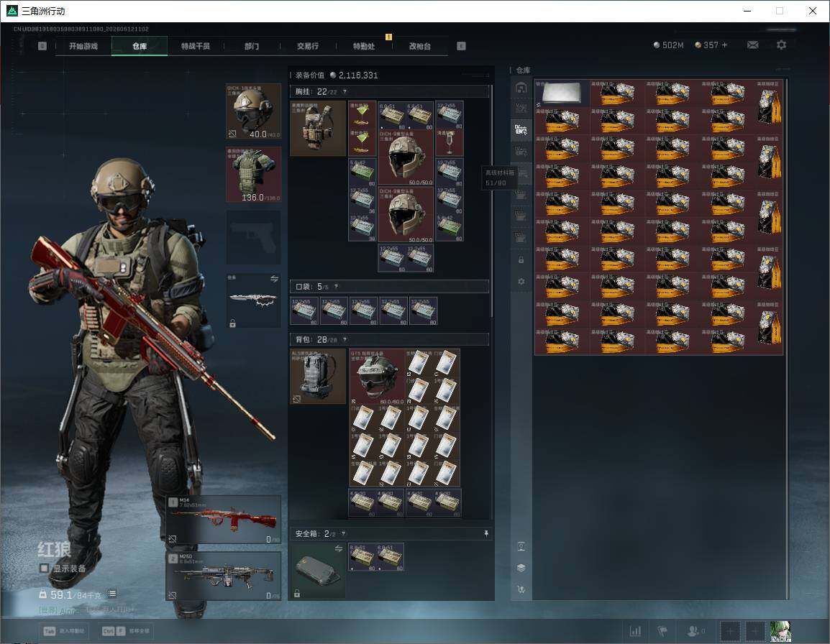
Task: Click the 背包 help question mark
Action: [x=345, y=339]
